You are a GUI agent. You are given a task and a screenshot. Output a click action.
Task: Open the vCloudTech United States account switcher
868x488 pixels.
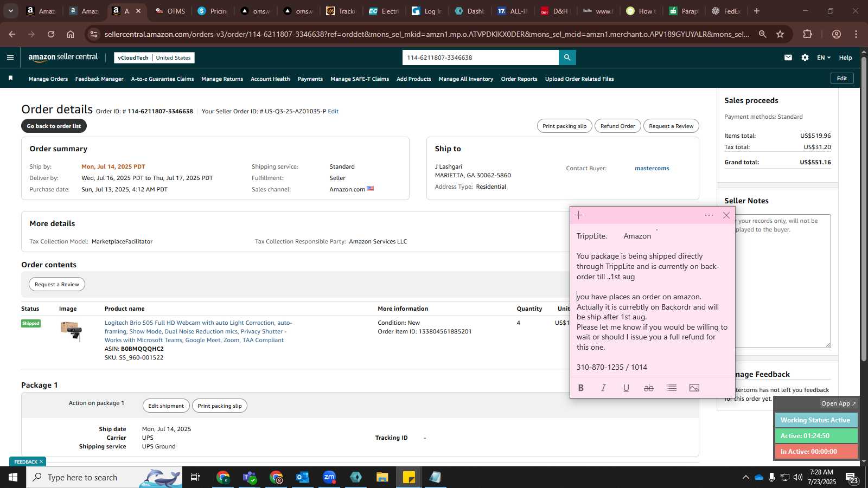(155, 57)
